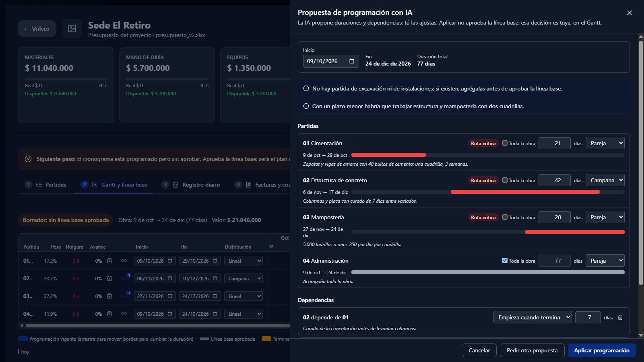
Task: Click the clipboard icon in row 03 of the table
Action: 109,296
